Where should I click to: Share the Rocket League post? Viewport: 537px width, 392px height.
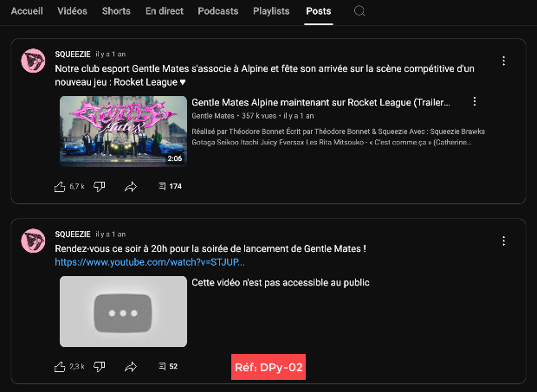coord(131,186)
